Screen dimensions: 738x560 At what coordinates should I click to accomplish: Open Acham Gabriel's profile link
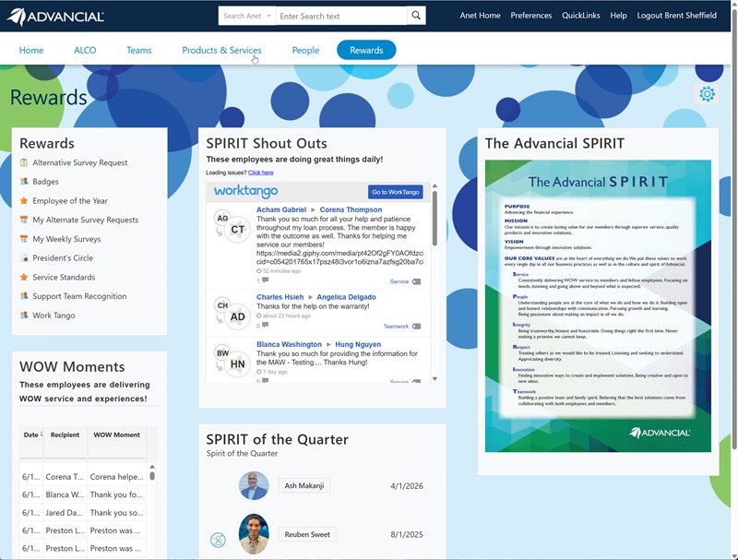click(281, 209)
